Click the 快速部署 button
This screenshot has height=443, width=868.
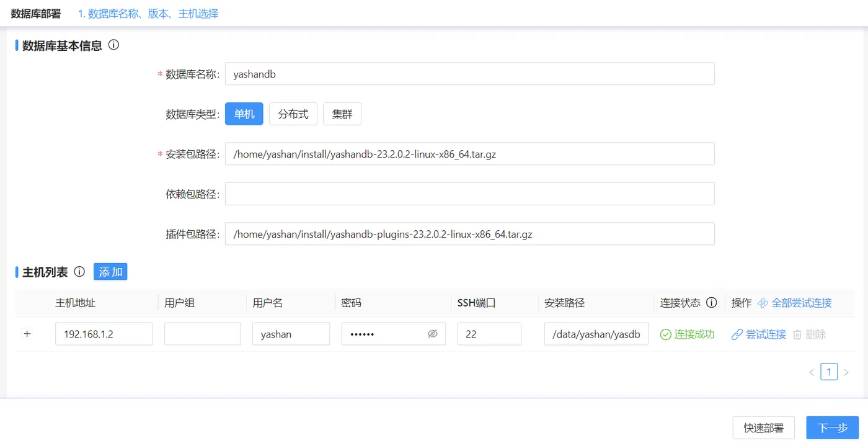click(x=763, y=427)
